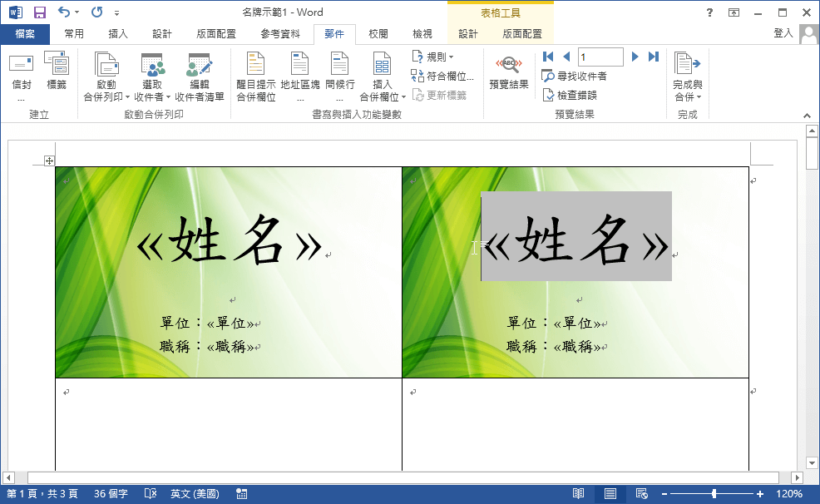The image size is (820, 504).
Task: Toggle 醒目提示合併欄位 highlighting
Action: tap(254, 73)
